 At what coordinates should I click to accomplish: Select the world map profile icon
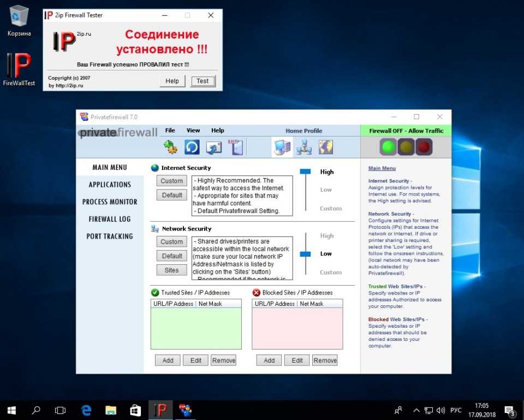(x=326, y=147)
